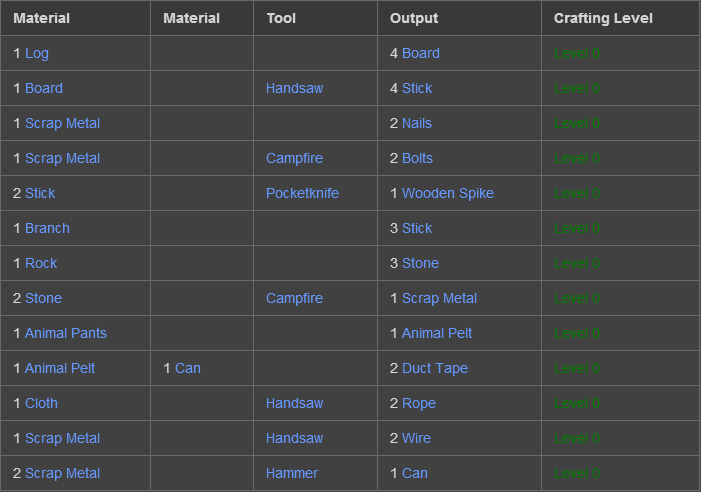Click Campfire in the Stone row
Image resolution: width=701 pixels, height=492 pixels.
point(294,298)
